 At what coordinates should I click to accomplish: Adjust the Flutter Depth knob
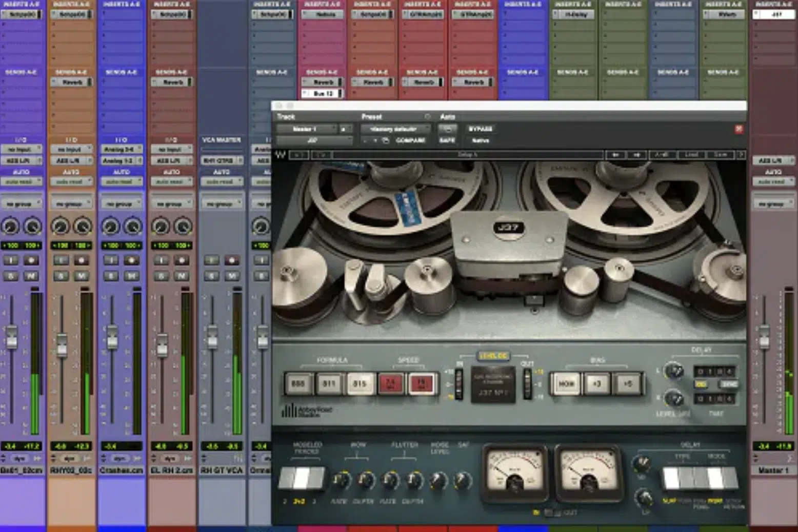click(x=414, y=480)
